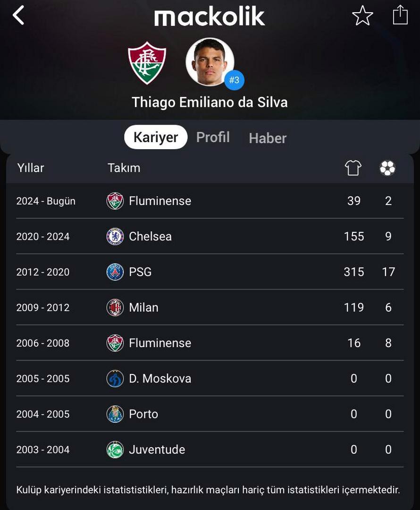Image resolution: width=420 pixels, height=510 pixels.
Task: Open the Milan team link
Action: (143, 307)
